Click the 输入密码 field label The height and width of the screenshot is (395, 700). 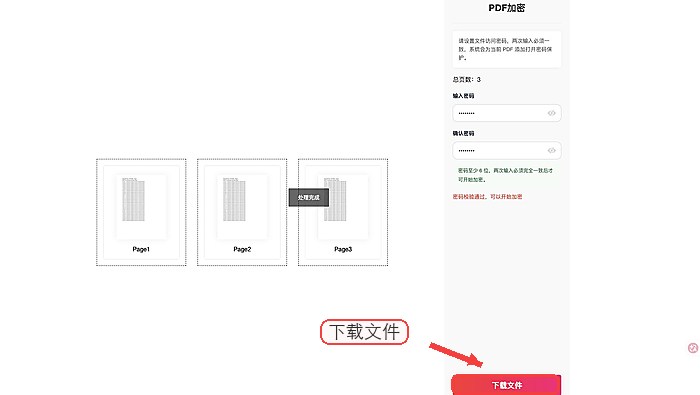[x=463, y=96]
